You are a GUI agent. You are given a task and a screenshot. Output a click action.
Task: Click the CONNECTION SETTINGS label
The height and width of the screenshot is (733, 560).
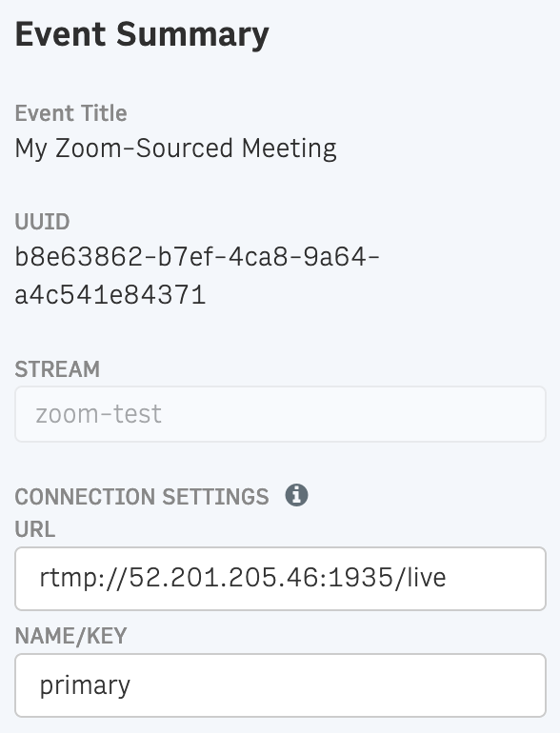pos(142,497)
